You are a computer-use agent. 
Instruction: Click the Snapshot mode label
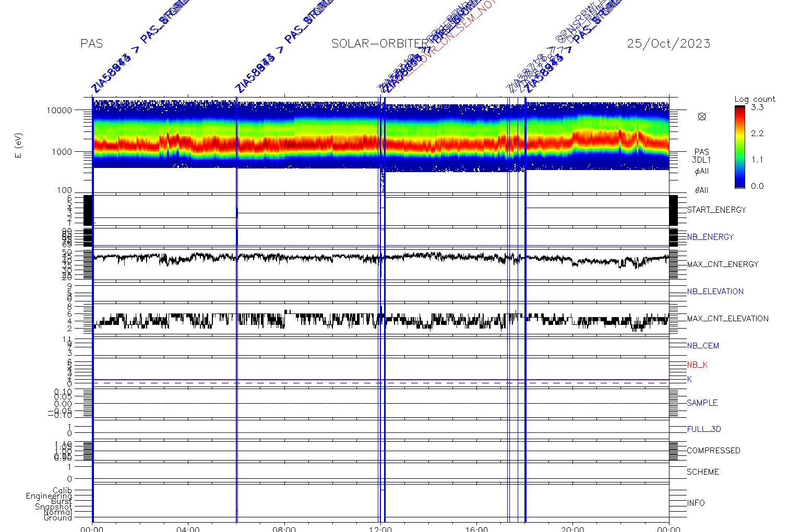point(53,507)
